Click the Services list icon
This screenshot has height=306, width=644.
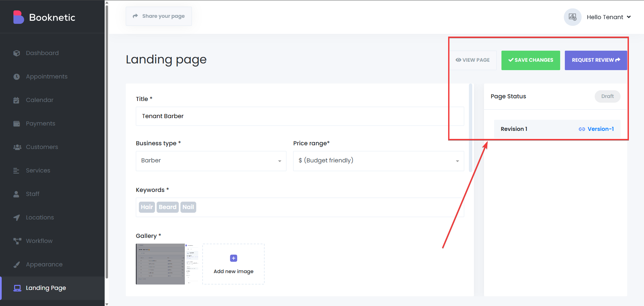[16, 170]
